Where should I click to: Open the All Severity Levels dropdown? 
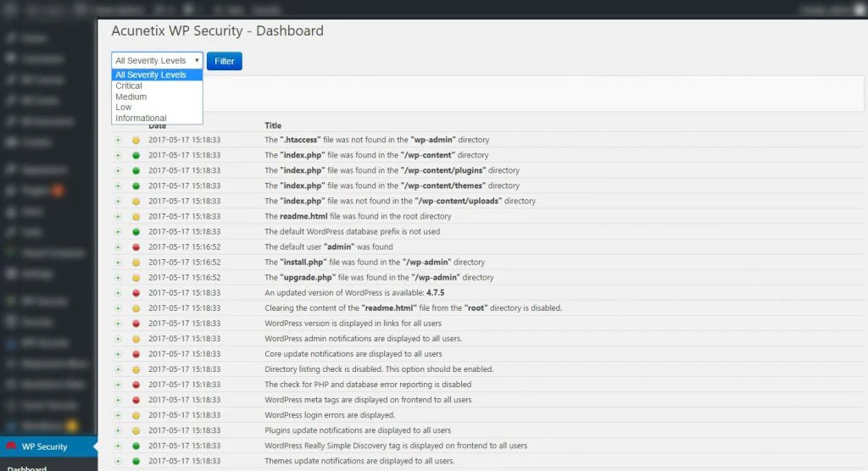coord(157,60)
